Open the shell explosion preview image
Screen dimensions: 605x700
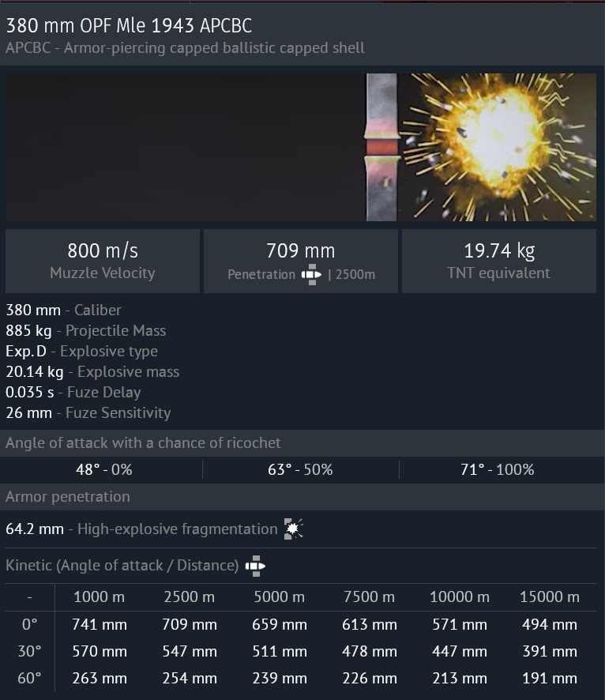301,147
